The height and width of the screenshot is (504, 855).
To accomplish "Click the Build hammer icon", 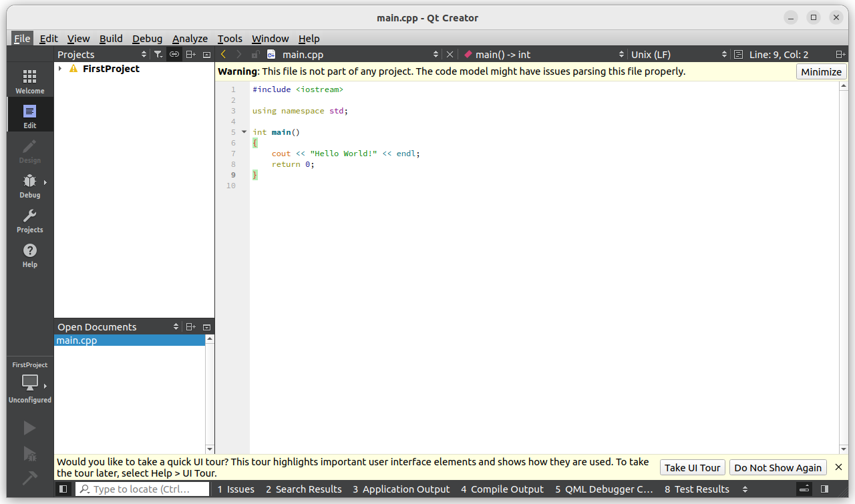I will tap(29, 478).
